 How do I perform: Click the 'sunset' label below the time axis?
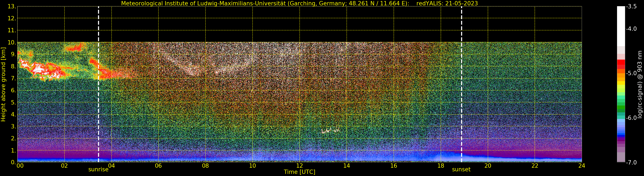pyautogui.click(x=461, y=170)
